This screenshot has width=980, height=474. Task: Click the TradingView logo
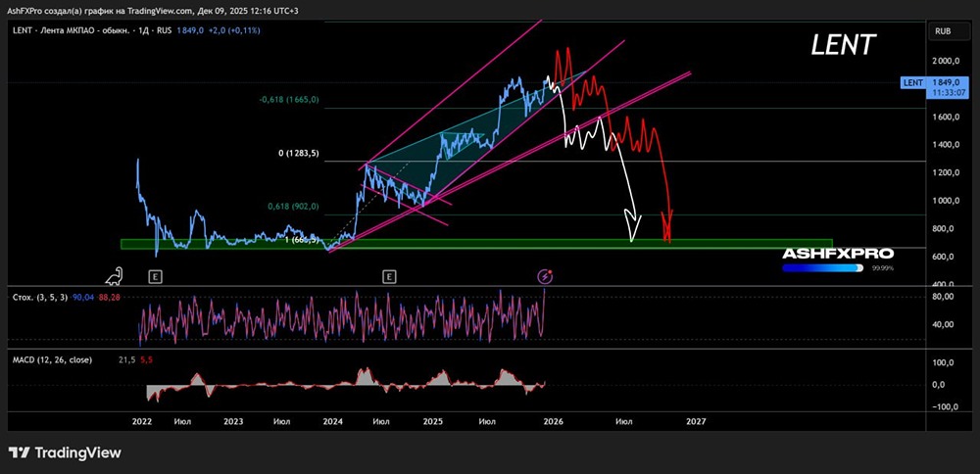65,452
